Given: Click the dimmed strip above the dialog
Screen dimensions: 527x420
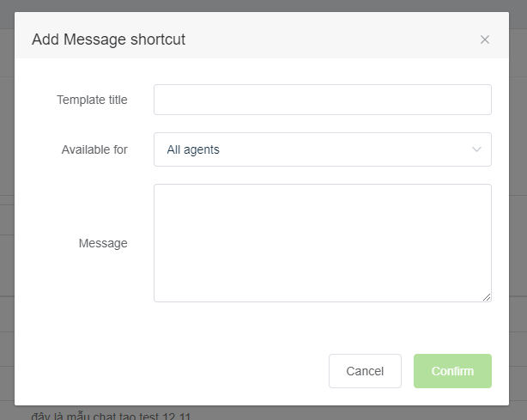Looking at the screenshot, I should (257, 5).
